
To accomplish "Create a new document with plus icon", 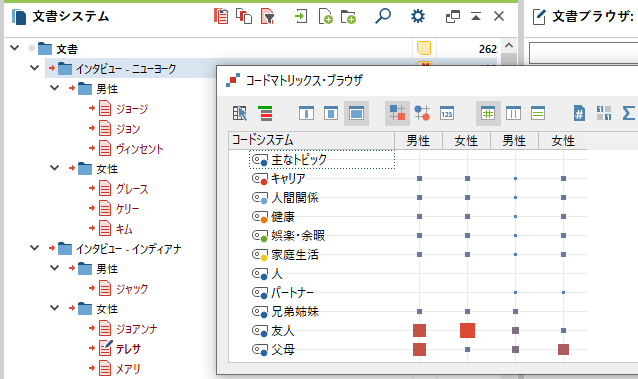I will coord(326,17).
